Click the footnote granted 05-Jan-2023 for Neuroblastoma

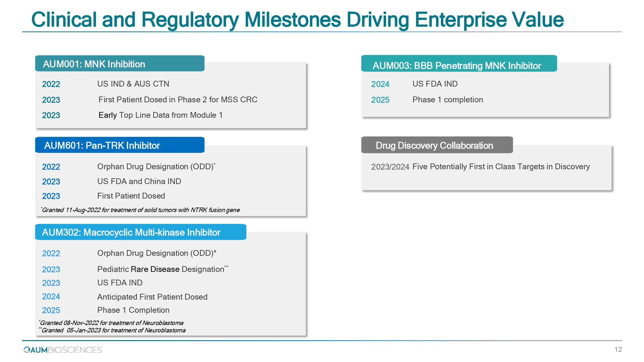(x=112, y=330)
